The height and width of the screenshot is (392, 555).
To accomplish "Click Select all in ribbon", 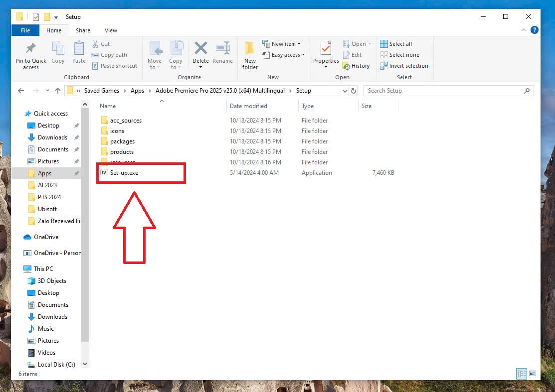I will point(396,44).
